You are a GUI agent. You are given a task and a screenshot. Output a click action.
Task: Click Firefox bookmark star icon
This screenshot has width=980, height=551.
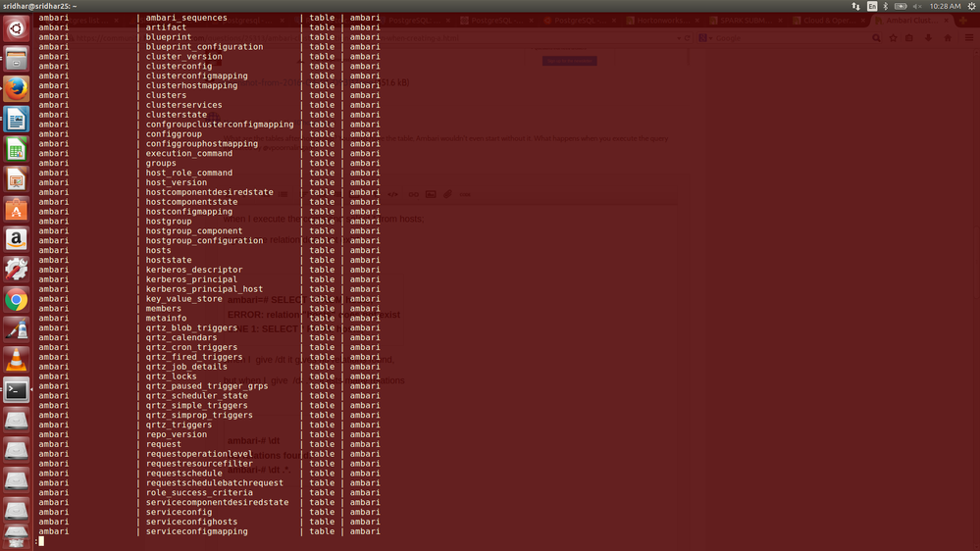pos(893,38)
